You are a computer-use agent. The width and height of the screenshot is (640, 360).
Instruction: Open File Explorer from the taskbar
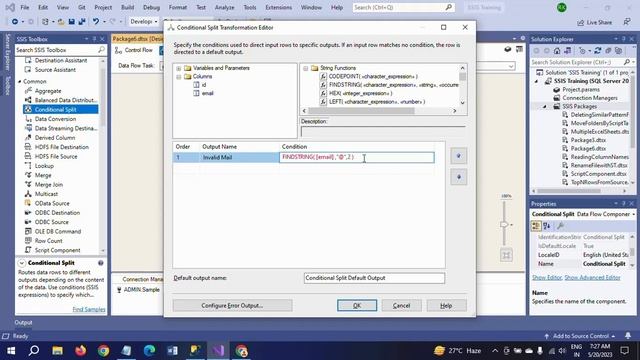(x=58, y=351)
